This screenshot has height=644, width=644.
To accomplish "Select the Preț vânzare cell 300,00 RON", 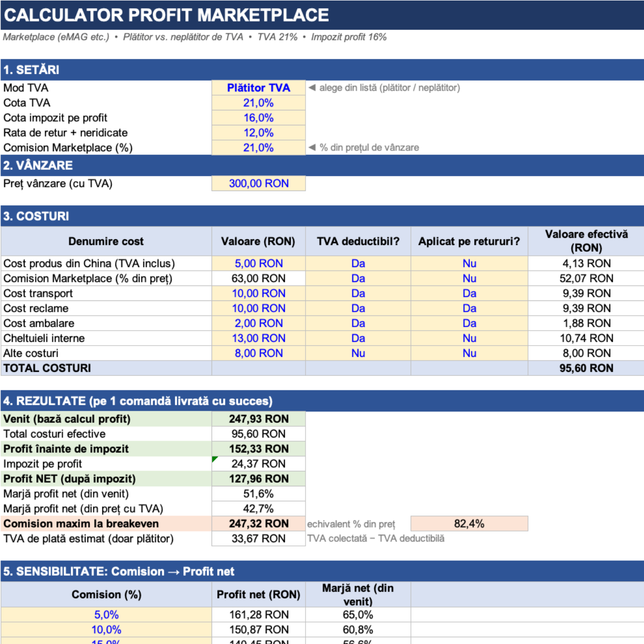I will click(258, 183).
